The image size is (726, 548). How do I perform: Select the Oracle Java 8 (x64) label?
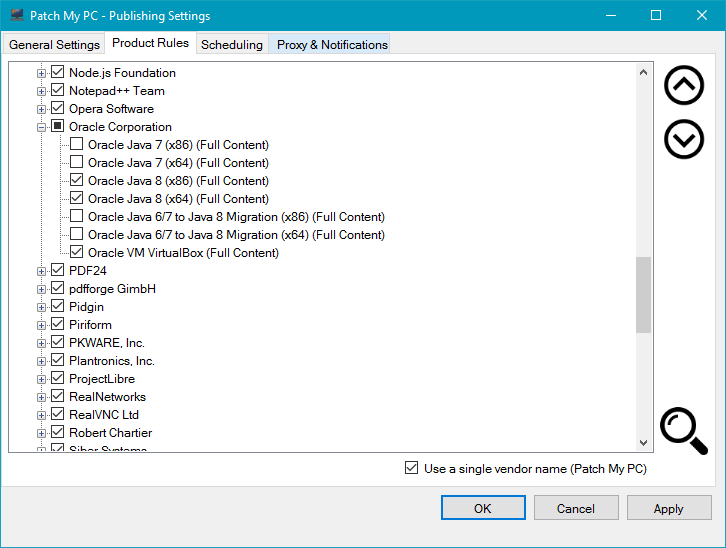pos(178,199)
